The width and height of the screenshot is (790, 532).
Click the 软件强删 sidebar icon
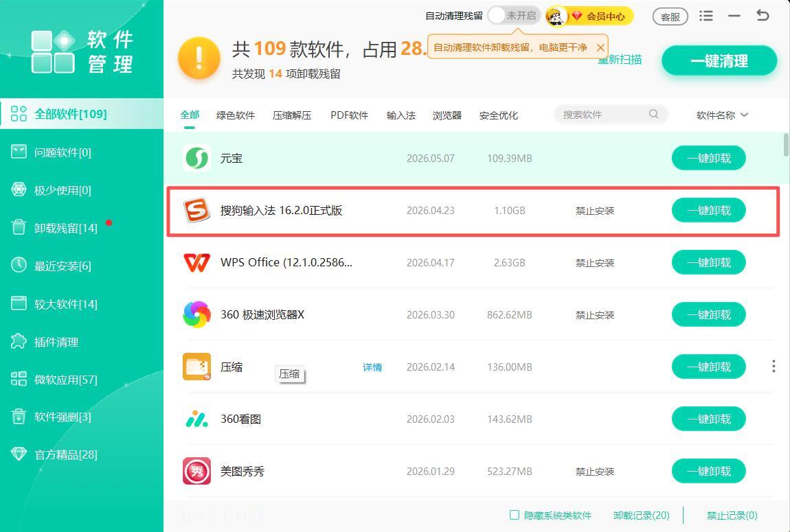(x=19, y=417)
